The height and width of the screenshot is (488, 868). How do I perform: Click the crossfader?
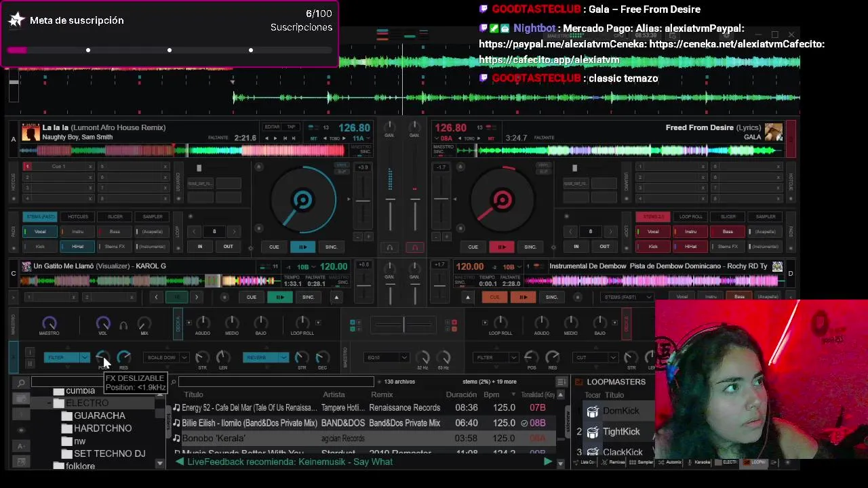point(404,325)
